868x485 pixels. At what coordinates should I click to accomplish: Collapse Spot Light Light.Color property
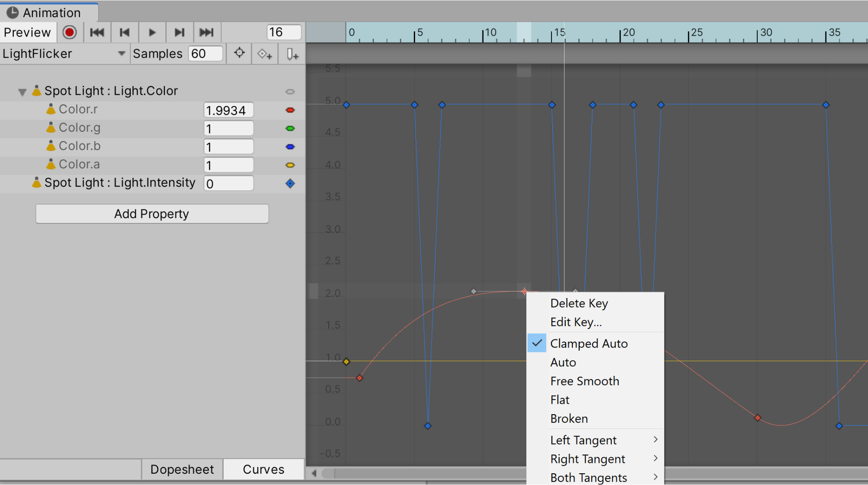(22, 92)
